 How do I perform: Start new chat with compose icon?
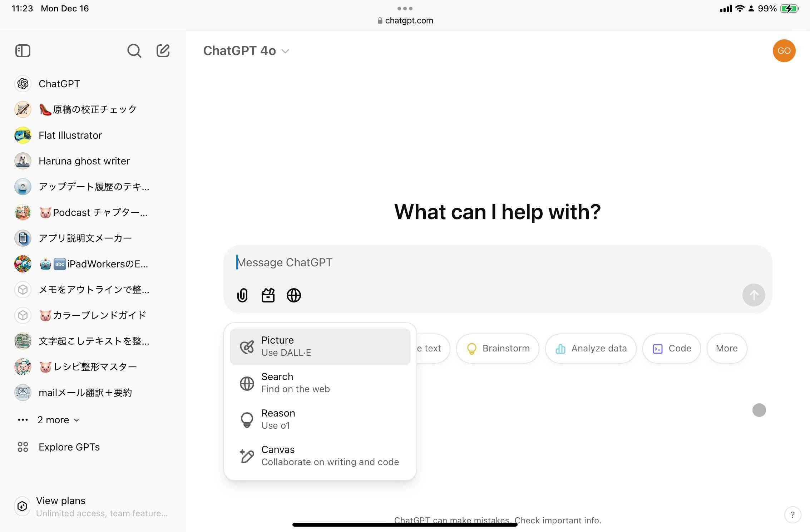click(x=163, y=51)
